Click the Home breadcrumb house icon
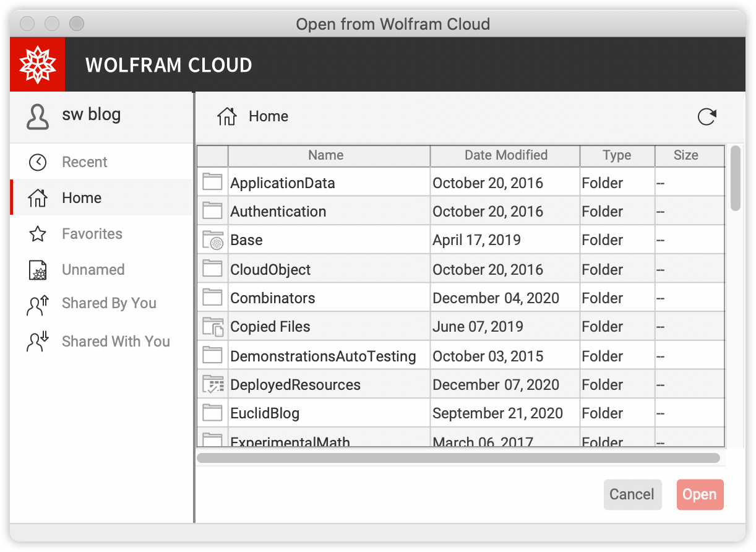The width and height of the screenshot is (756, 552). pyautogui.click(x=227, y=116)
